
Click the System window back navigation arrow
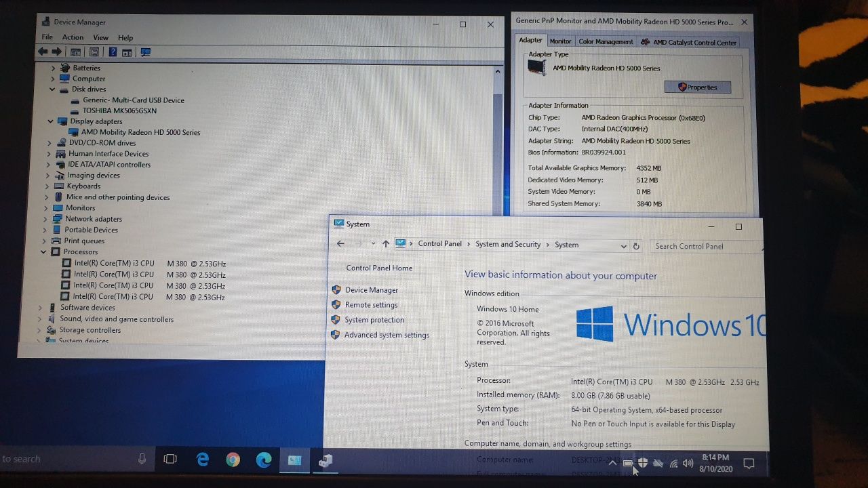(x=340, y=244)
